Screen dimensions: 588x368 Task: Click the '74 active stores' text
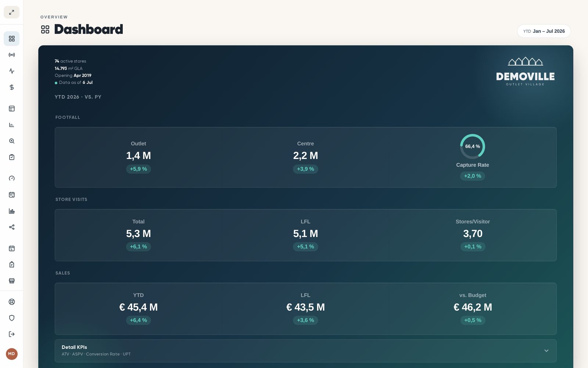coord(70,61)
